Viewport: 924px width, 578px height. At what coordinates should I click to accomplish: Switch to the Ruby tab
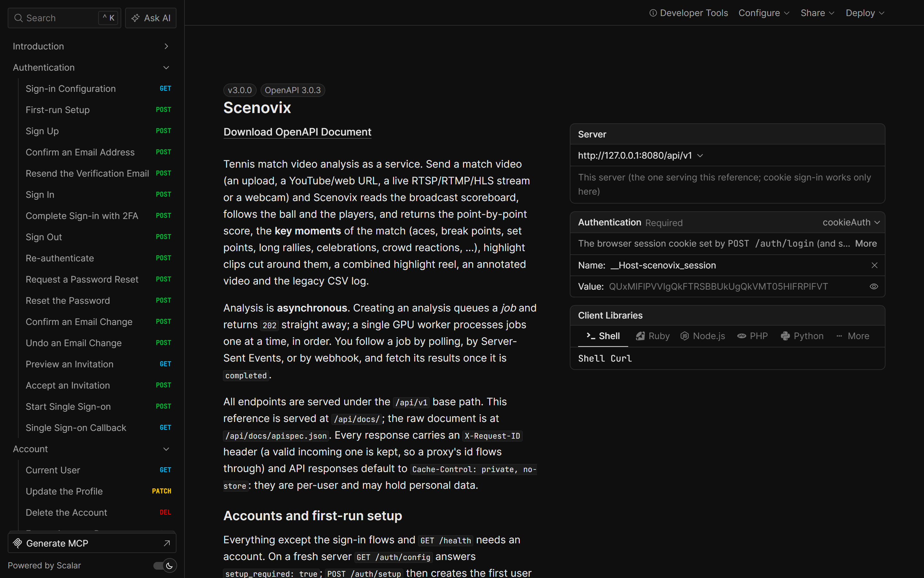653,336
